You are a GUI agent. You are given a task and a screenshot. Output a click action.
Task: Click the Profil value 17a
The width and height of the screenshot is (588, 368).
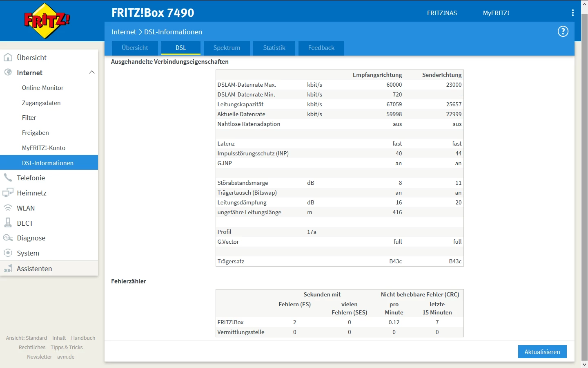[312, 232]
